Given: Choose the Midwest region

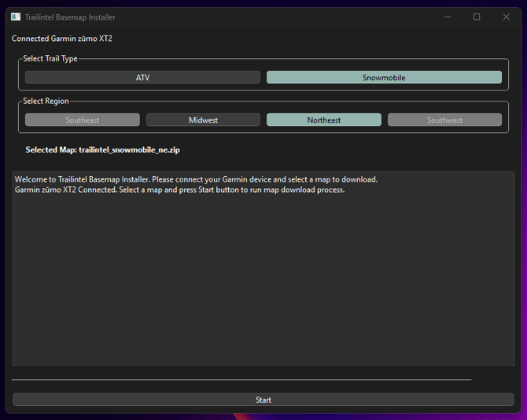Looking at the screenshot, I should click(x=203, y=120).
